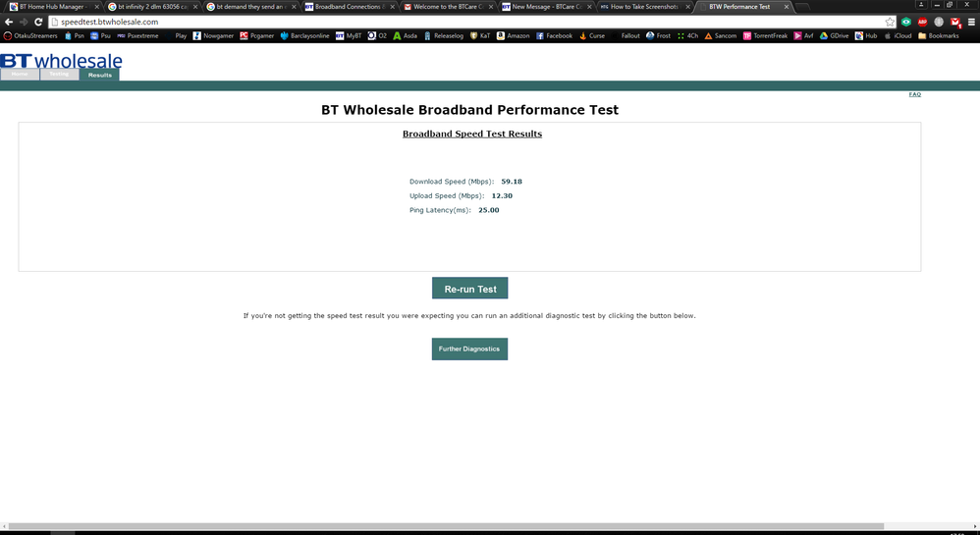
Task: Click the Chrome user profile button
Action: [x=921, y=4]
